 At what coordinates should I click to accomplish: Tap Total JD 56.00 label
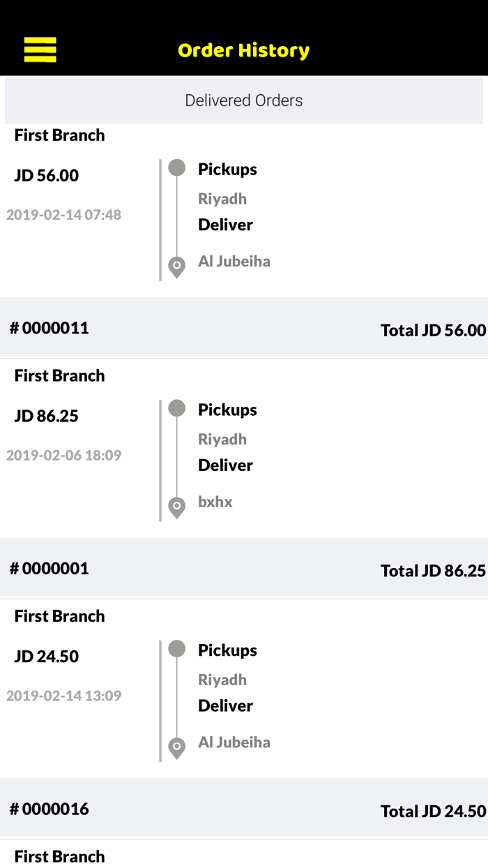(x=432, y=330)
